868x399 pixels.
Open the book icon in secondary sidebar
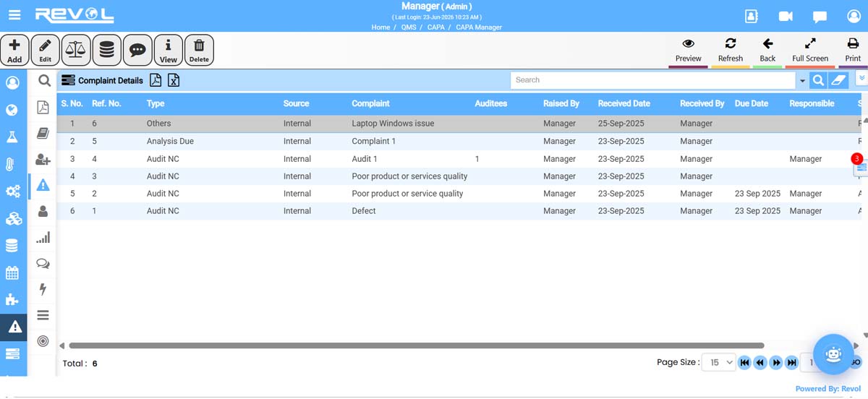click(x=43, y=133)
